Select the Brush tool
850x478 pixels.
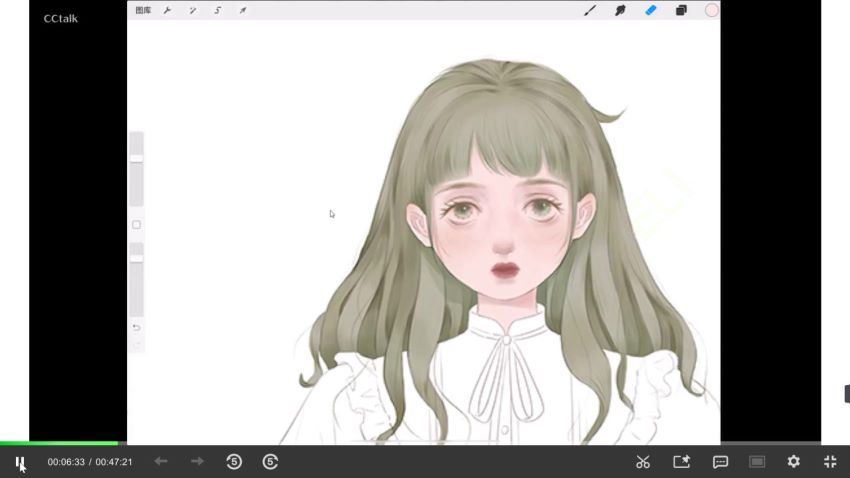[590, 10]
